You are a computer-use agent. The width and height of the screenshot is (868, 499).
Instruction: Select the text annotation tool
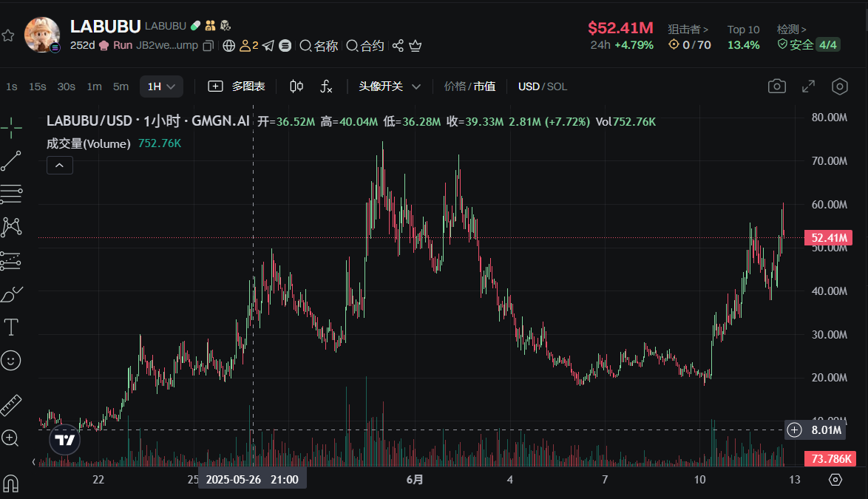point(11,327)
